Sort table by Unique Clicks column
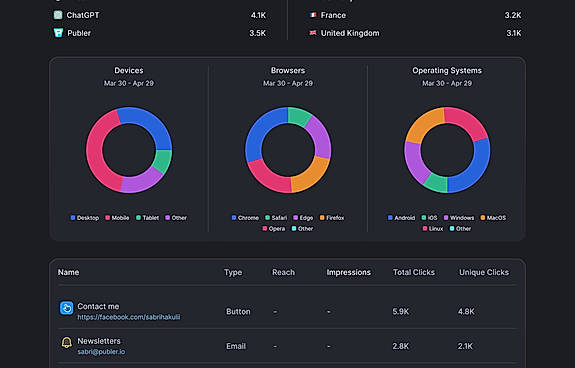The width and height of the screenshot is (575, 368). tap(484, 272)
